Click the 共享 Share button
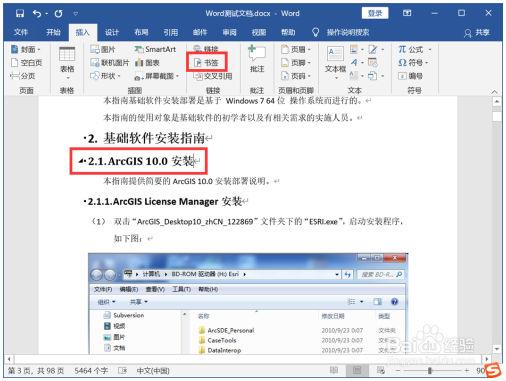This screenshot has width=506, height=381. coord(477,32)
